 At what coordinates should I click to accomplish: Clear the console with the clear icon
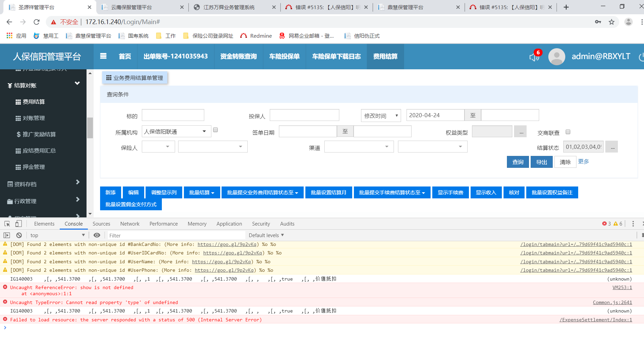point(19,235)
